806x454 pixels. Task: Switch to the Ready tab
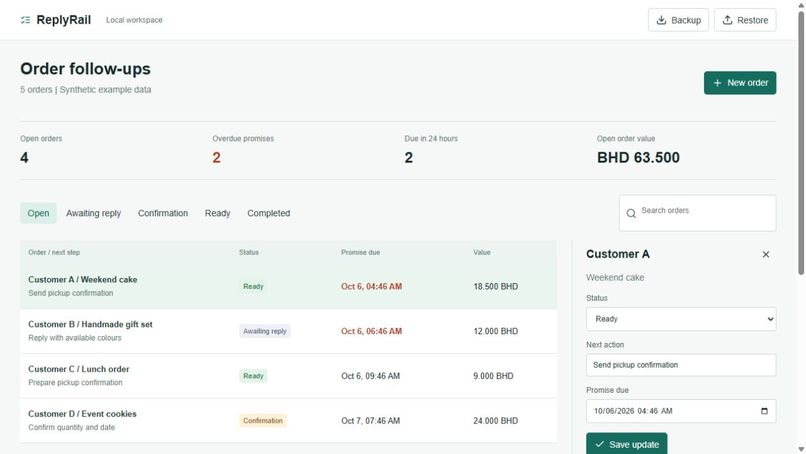coord(217,213)
